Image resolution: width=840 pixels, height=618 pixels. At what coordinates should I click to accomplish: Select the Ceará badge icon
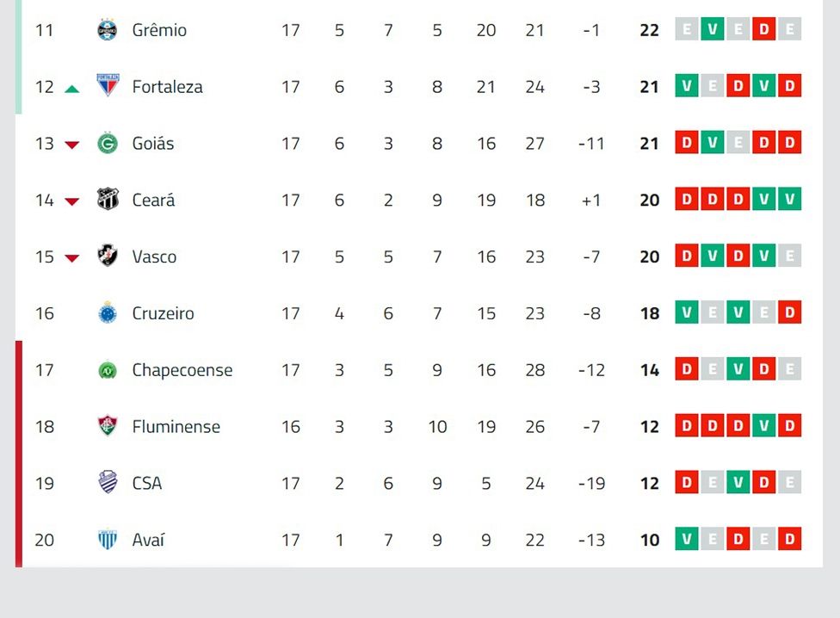[107, 200]
